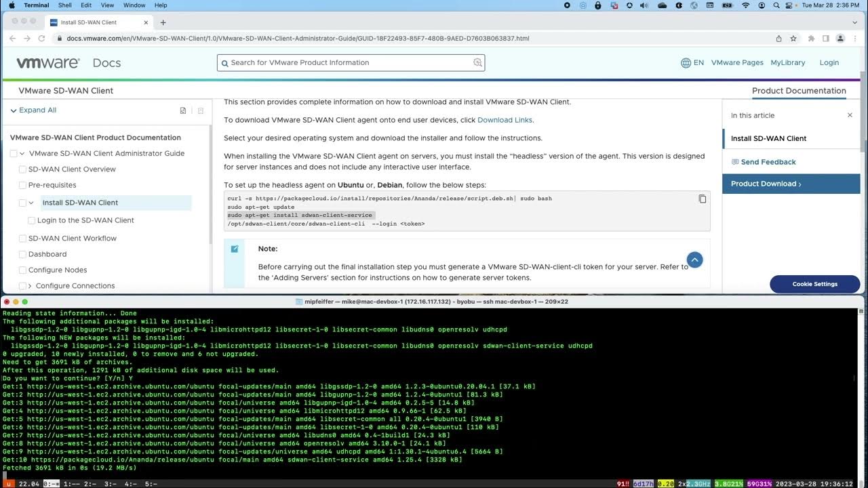Open the browser three-dot menu

(855, 39)
